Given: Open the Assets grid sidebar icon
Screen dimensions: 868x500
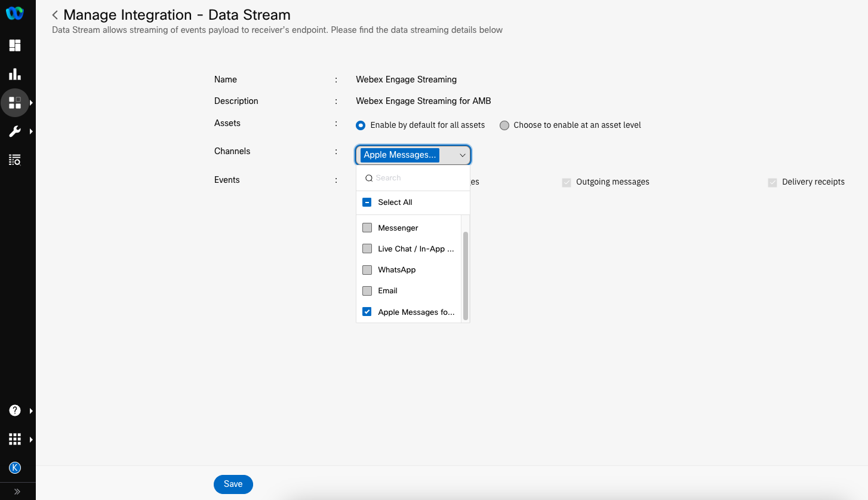Looking at the screenshot, I should click(x=15, y=103).
